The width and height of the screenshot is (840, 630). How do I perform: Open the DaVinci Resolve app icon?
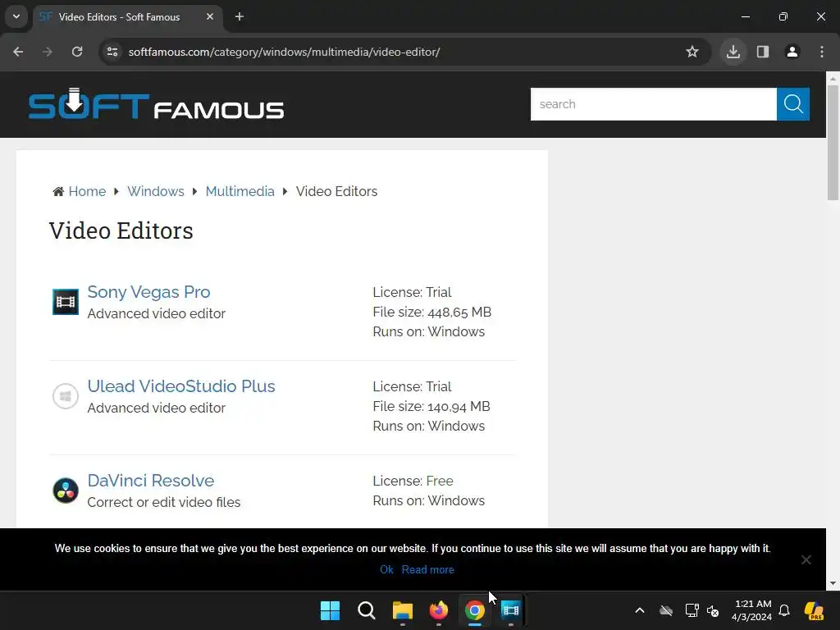click(x=66, y=491)
